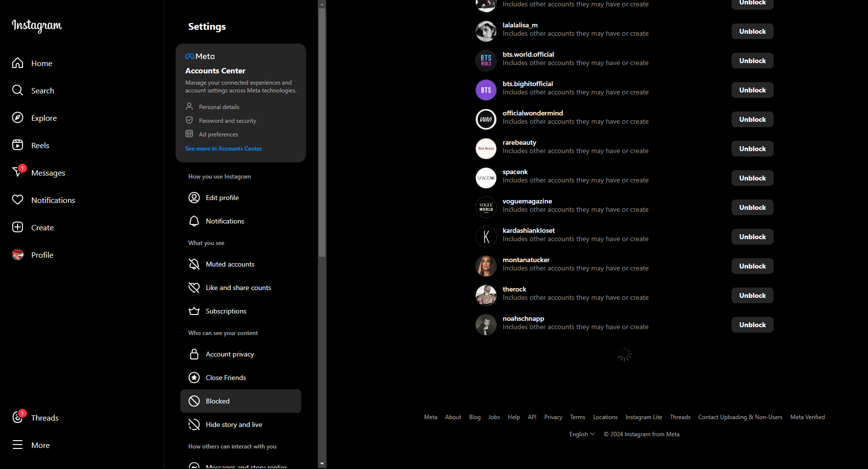Click the settings scrollbar down arrow
This screenshot has width=868, height=469.
322,464
